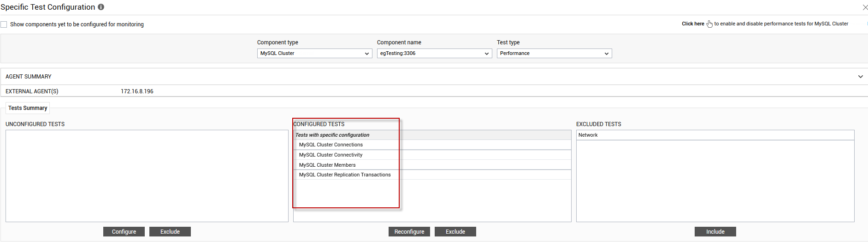Click the Include button
The height and width of the screenshot is (242, 868).
715,232
